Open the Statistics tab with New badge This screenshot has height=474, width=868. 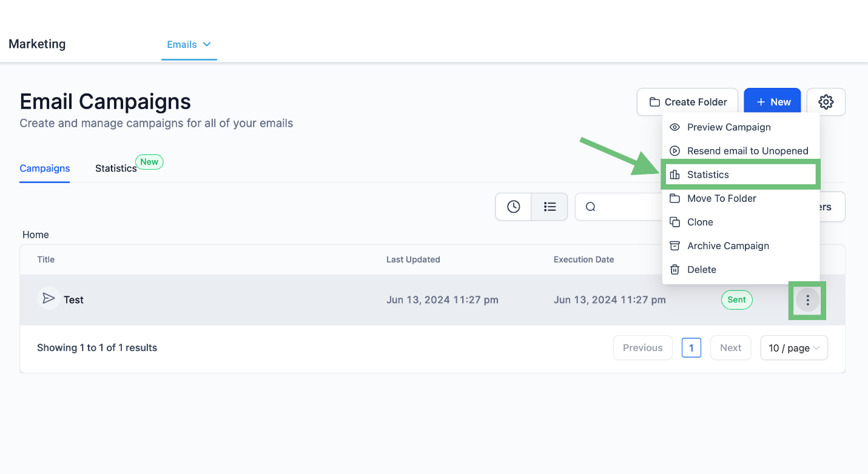point(116,169)
